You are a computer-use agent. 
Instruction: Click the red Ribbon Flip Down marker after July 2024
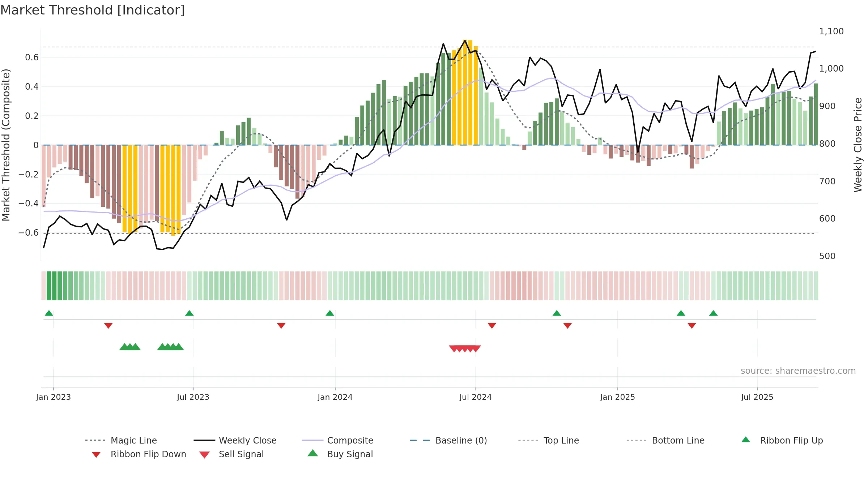tap(492, 326)
